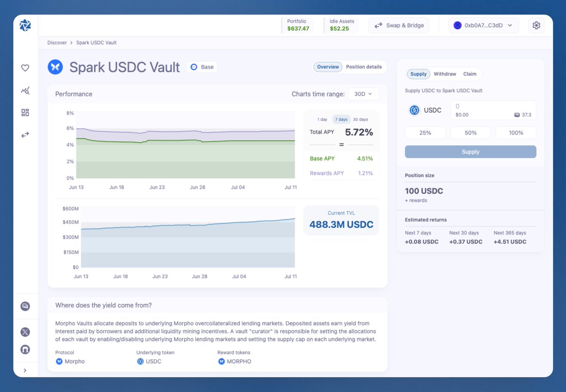Click the wallet balance icon next to 37.3
The height and width of the screenshot is (392, 566).
(x=517, y=115)
